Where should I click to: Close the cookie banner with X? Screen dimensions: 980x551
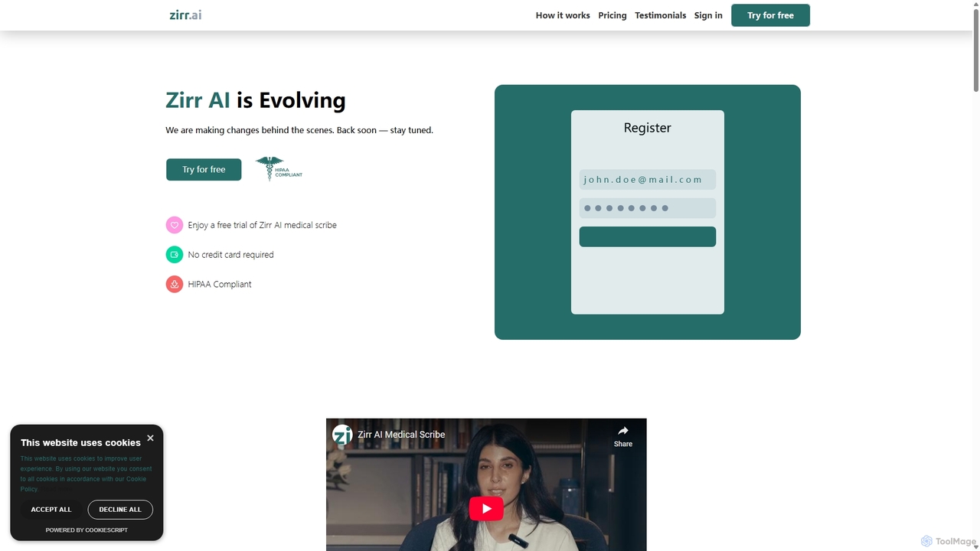coord(150,439)
